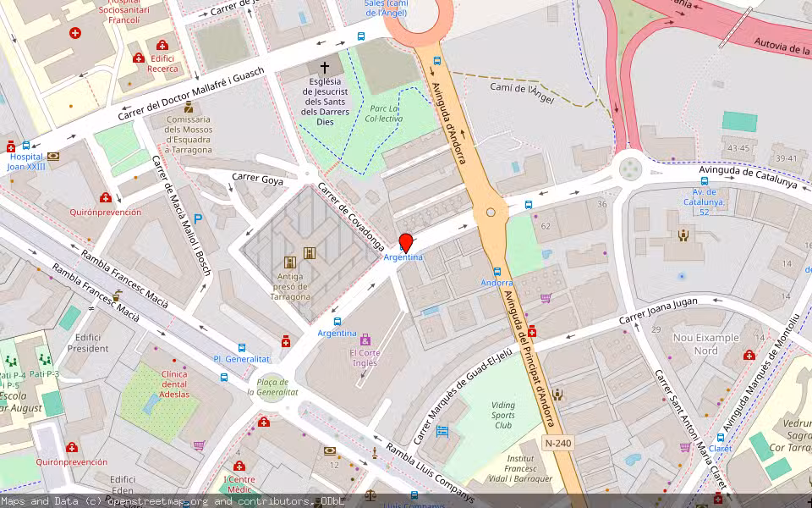
Task: Click the small roundabout on Avinguda d'Andorra
Action: click(491, 213)
